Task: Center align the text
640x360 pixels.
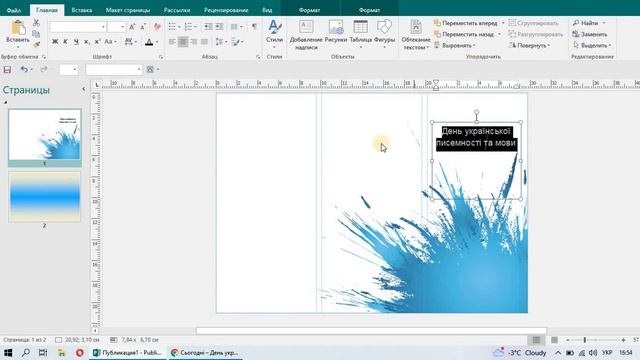Action: 183,42
